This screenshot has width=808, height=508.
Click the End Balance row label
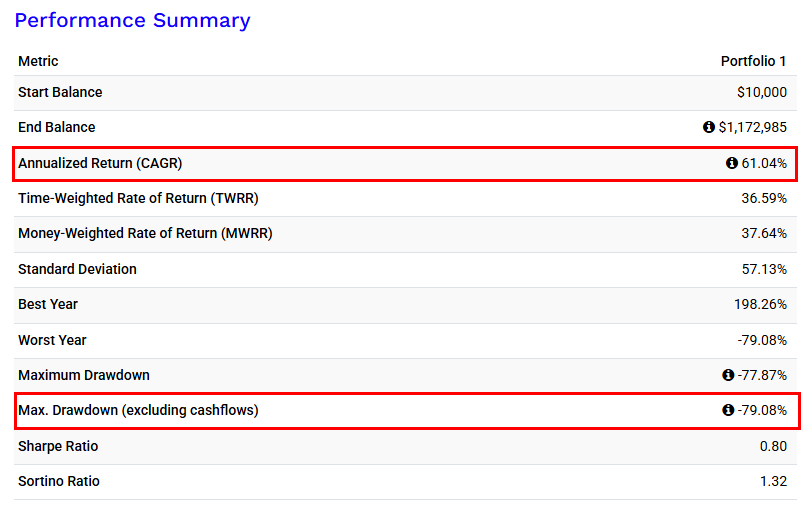(x=57, y=128)
